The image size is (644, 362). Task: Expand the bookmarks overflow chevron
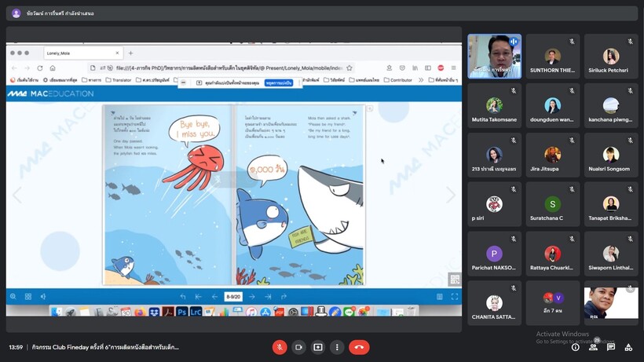420,80
